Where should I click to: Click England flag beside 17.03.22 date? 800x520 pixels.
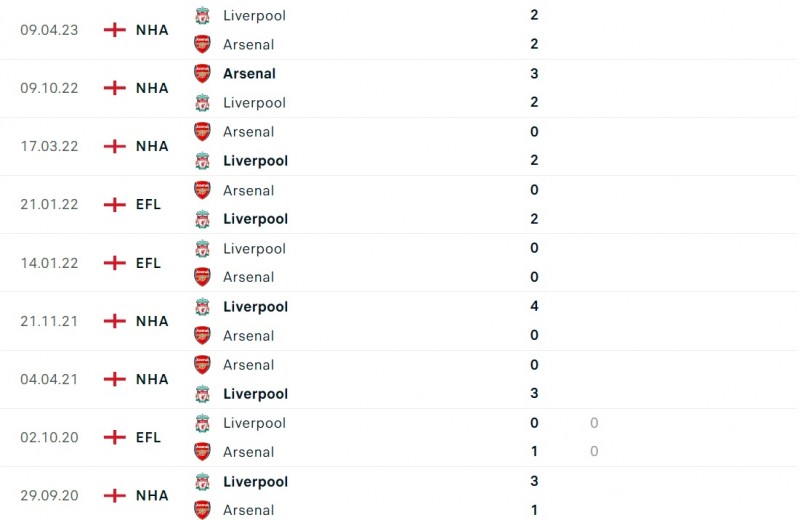click(115, 146)
